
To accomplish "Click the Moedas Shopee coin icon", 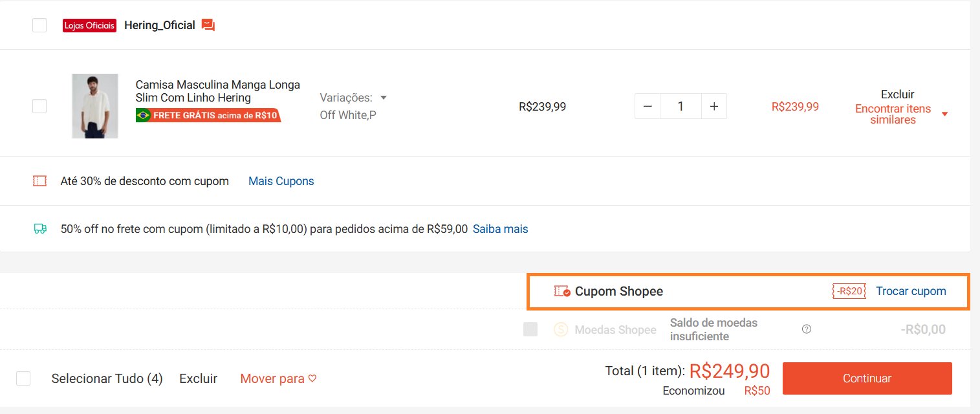I will [561, 330].
